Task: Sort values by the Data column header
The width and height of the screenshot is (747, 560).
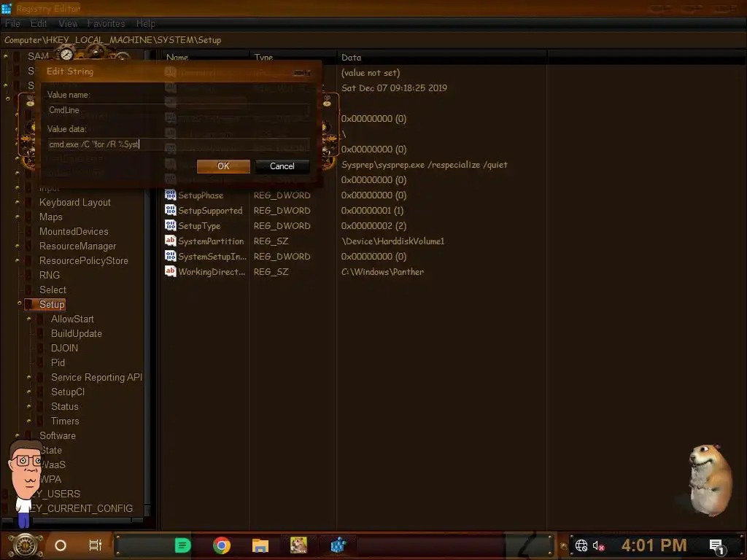Action: (x=441, y=57)
